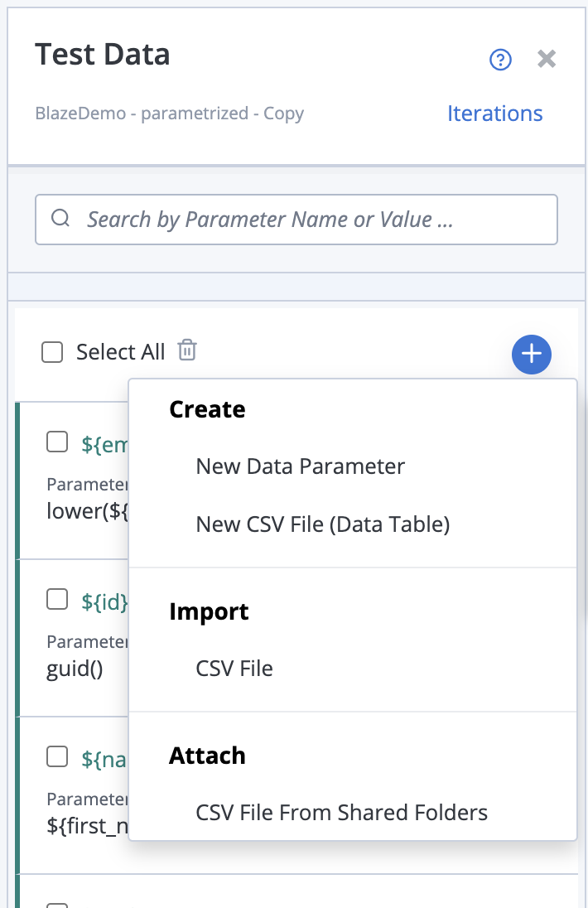The image size is (588, 908).
Task: Open the Iterations link
Action: [494, 113]
